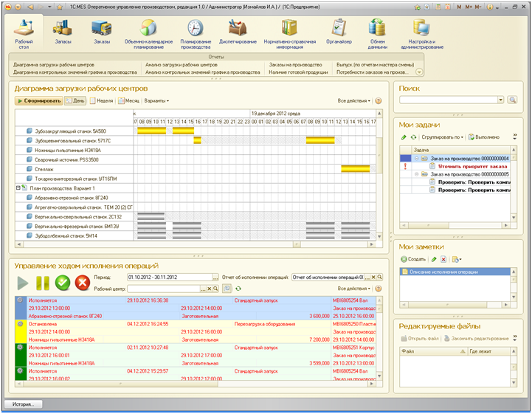Collapse План производства Вариант 1 group
The width and height of the screenshot is (532, 414).
click(x=18, y=187)
